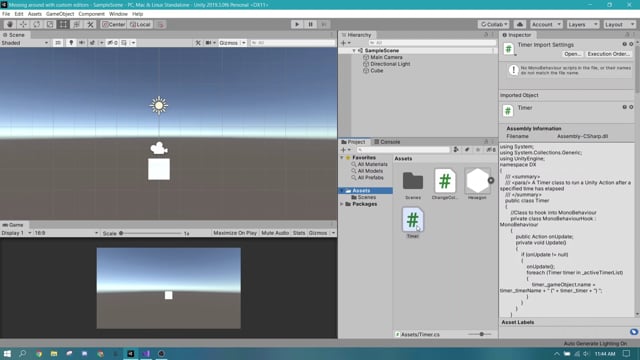Click search by type icon in Project
Screen dimensions: 640x360
click(x=456, y=150)
